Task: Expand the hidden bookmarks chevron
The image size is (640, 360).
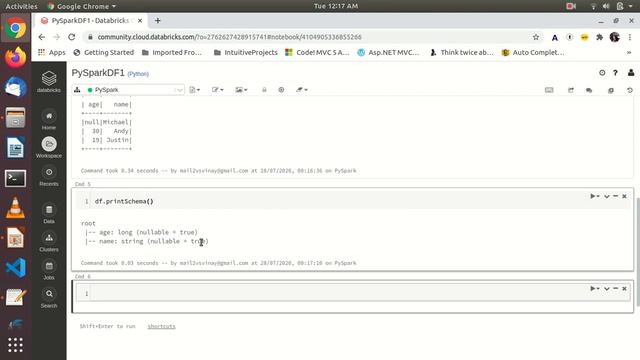Action: (629, 53)
